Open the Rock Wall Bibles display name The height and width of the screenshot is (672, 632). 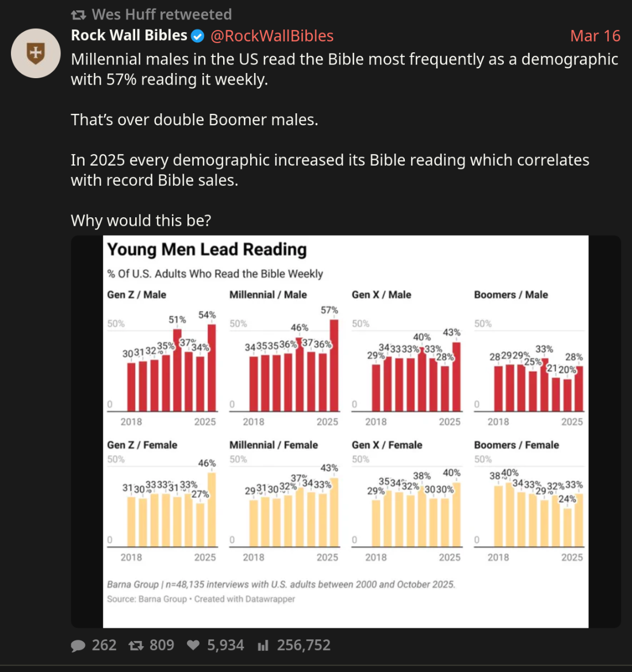point(129,36)
